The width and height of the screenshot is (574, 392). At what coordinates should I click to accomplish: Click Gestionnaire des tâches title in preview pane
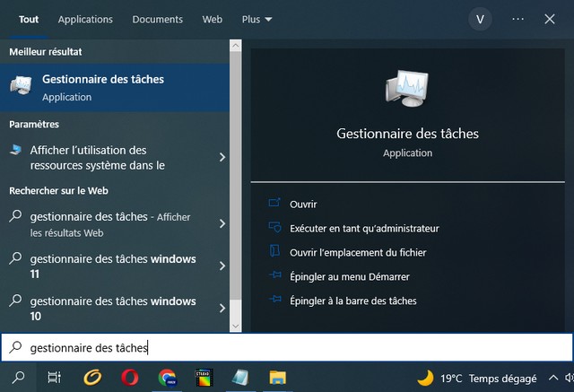tap(407, 134)
